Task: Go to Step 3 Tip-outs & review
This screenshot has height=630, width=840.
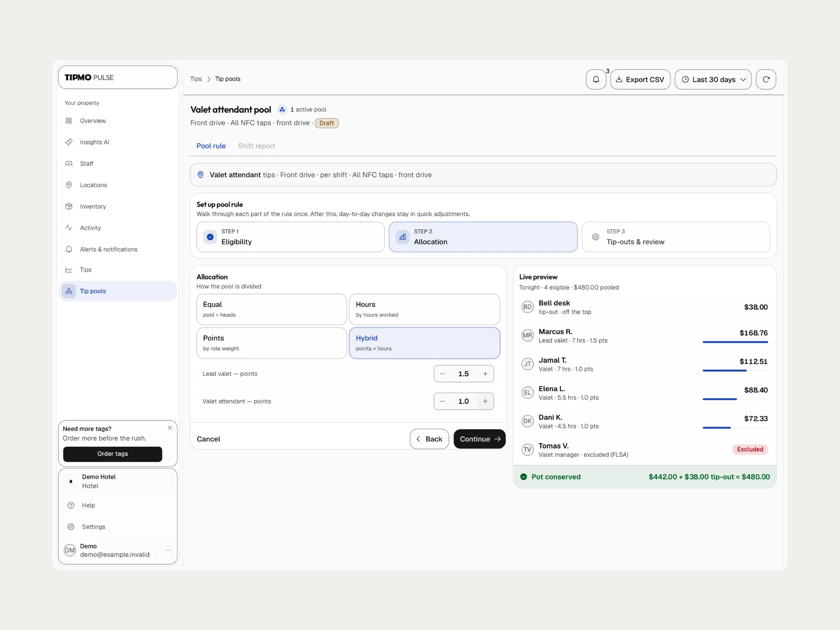Action: pyautogui.click(x=675, y=237)
